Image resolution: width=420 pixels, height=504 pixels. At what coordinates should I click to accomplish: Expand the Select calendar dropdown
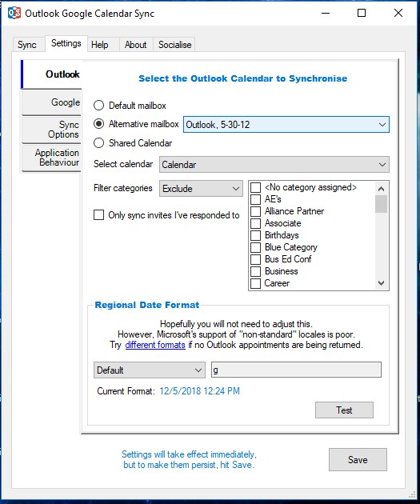pyautogui.click(x=274, y=165)
